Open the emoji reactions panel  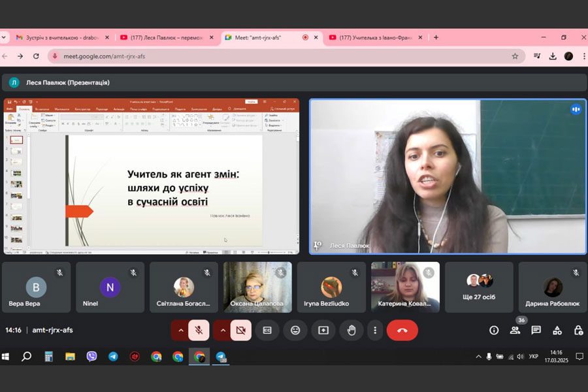[x=295, y=331]
